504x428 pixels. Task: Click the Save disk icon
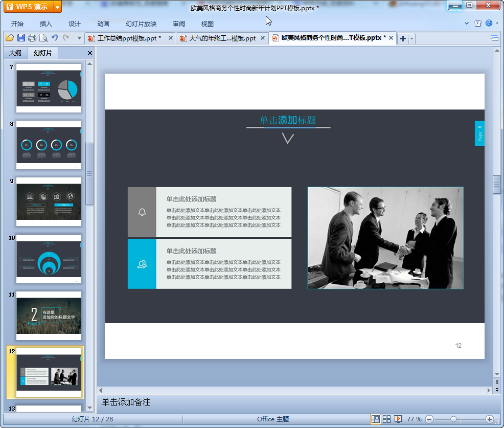[x=21, y=38]
